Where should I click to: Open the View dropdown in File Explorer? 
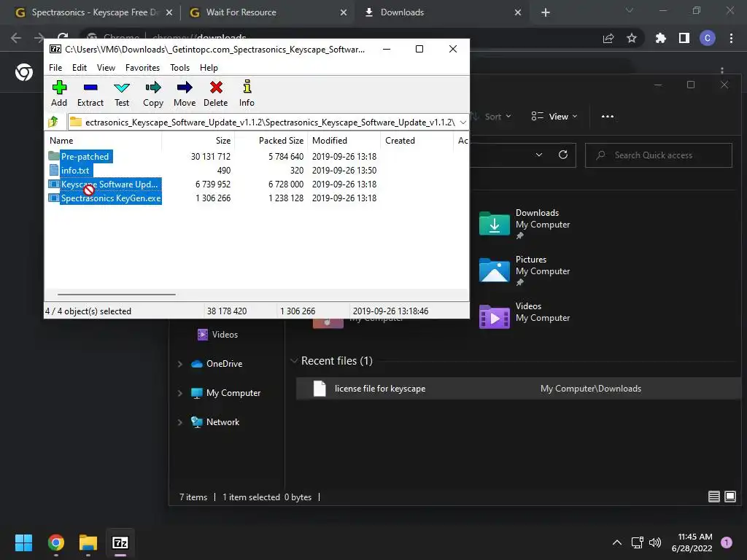tap(554, 117)
